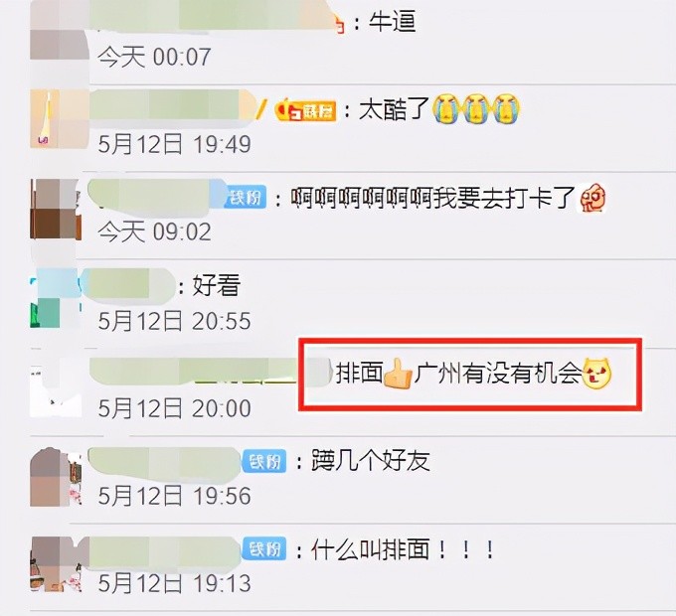676x616 pixels.
Task: Click the emoji after 我要去打卡了
Action: pyautogui.click(x=591, y=198)
